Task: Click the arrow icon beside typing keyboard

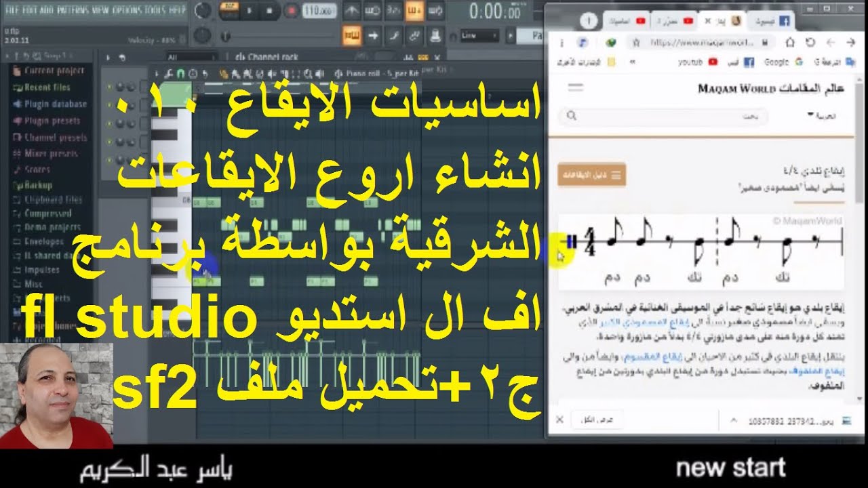Action: point(372,35)
